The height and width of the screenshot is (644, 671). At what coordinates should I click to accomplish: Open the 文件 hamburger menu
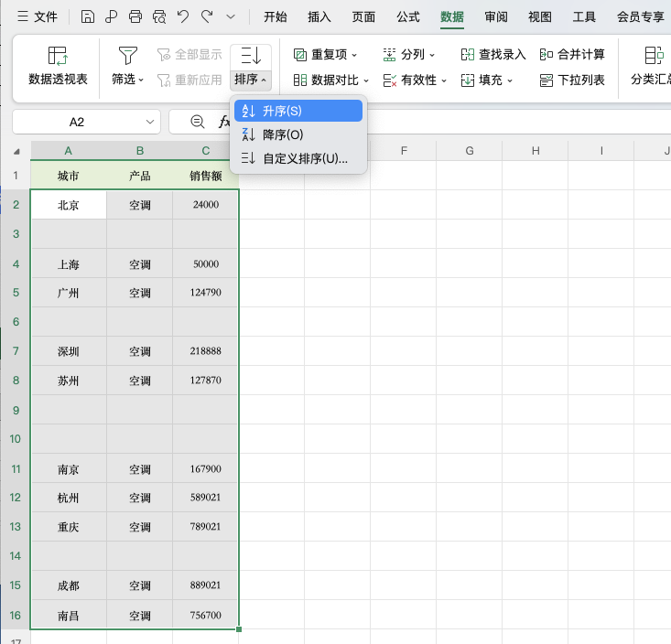(37, 17)
